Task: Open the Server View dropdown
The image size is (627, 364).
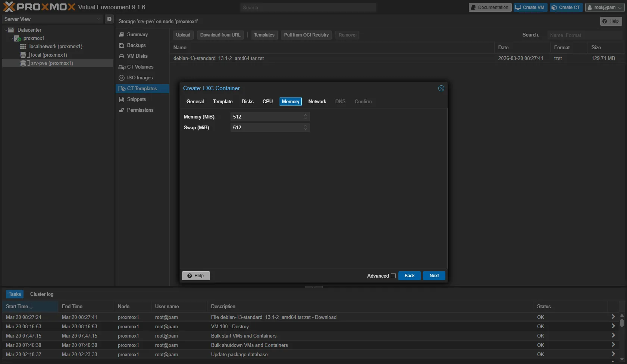Action: click(x=52, y=19)
